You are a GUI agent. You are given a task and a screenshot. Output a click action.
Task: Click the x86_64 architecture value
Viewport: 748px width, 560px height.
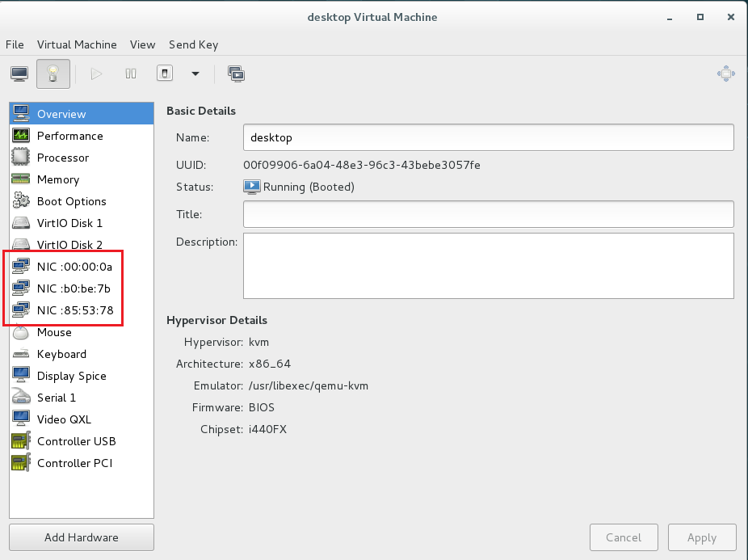[270, 364]
